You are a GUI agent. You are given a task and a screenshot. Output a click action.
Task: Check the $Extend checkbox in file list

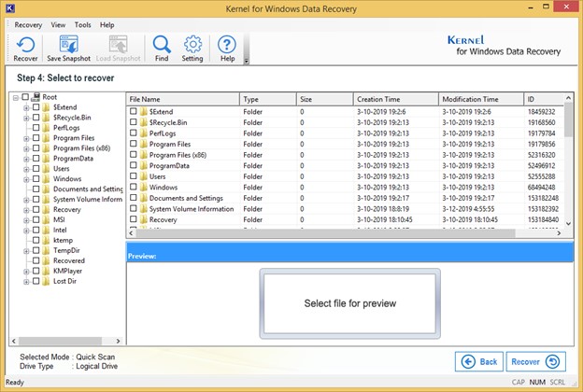[133, 111]
